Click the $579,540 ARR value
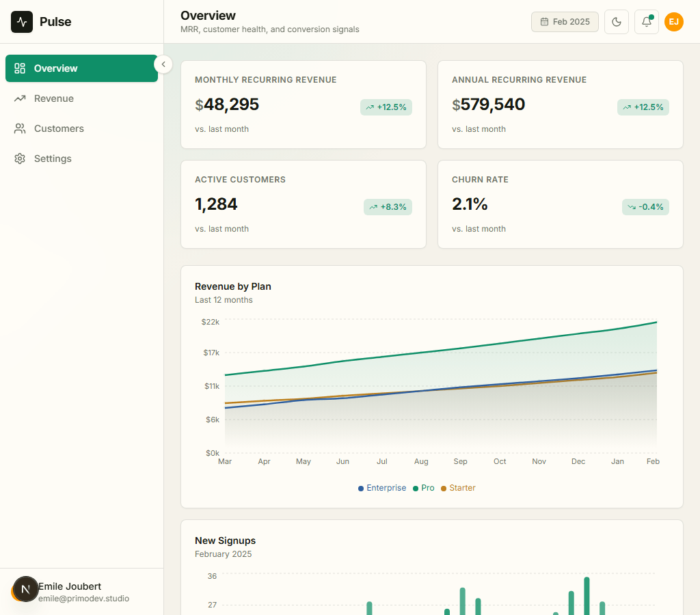The height and width of the screenshot is (615, 700). (x=488, y=105)
